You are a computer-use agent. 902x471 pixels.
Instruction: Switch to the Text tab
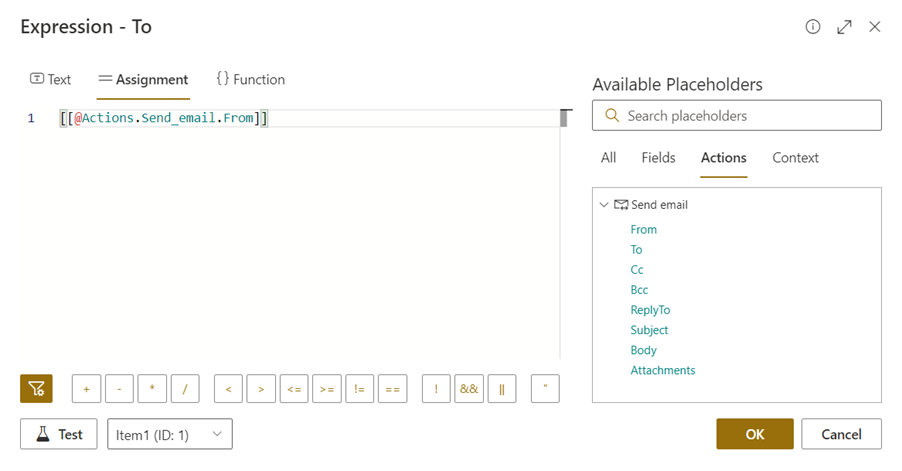point(51,80)
